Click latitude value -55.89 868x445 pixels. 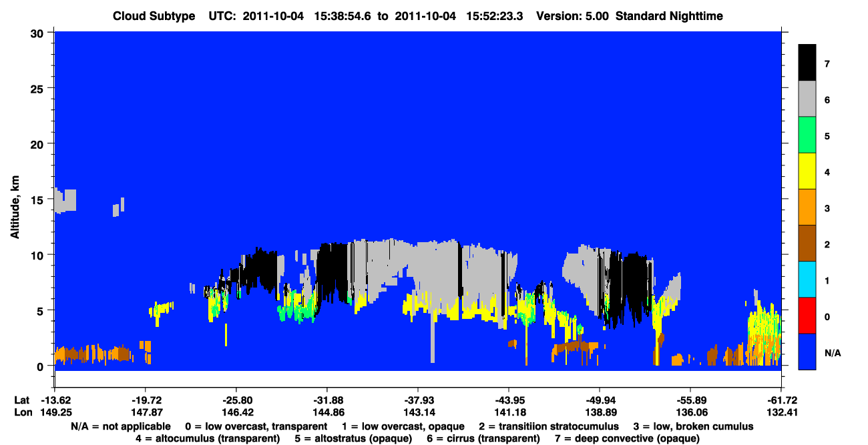click(690, 400)
